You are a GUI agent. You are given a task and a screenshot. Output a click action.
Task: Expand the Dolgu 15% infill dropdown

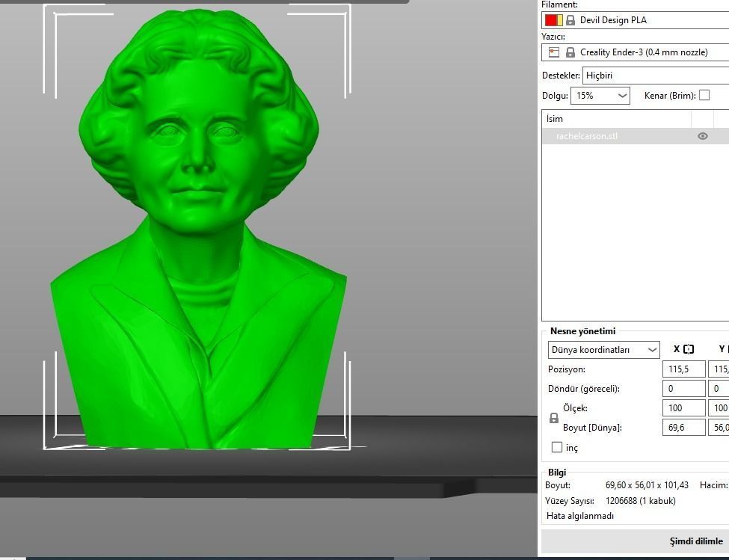tap(600, 96)
